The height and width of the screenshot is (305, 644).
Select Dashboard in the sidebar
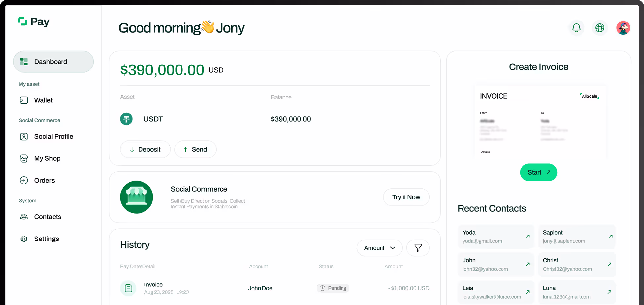coord(53,62)
